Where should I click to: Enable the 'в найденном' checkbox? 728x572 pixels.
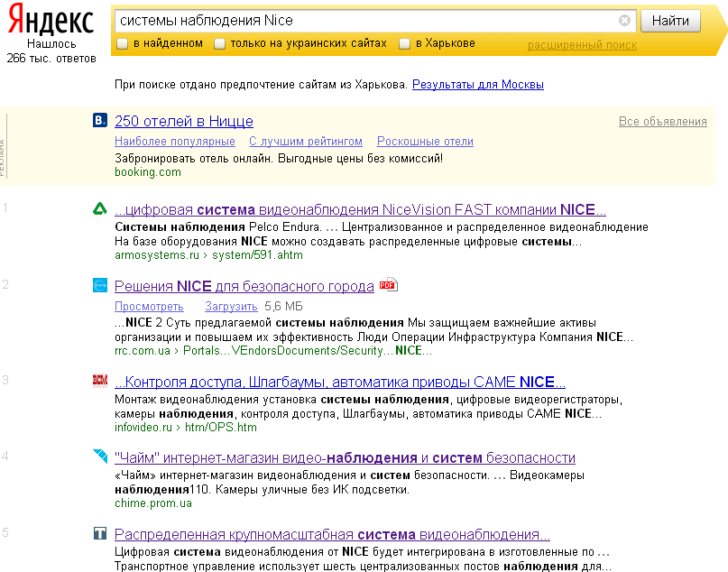click(122, 43)
